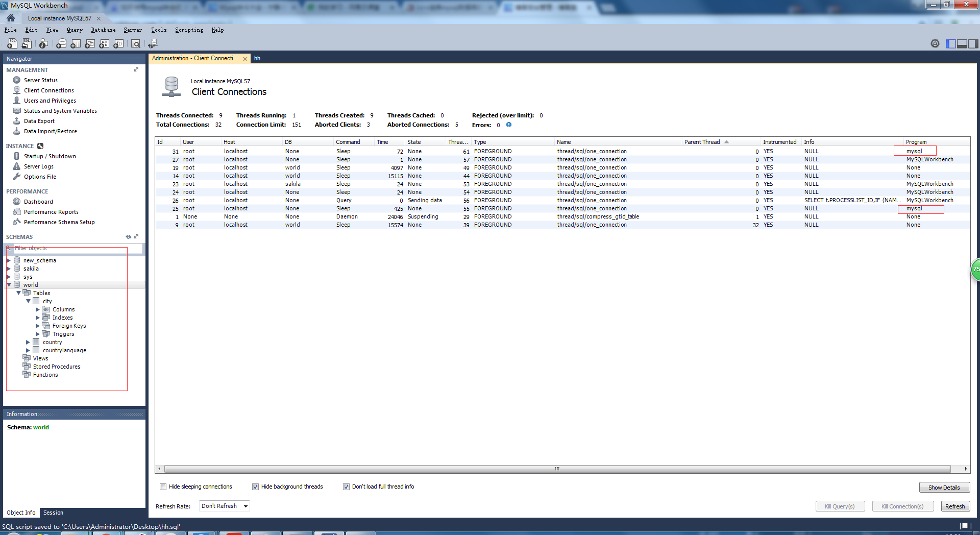Screen dimensions: 980x535
Task: Click the Errors info icon
Action: [x=509, y=125]
